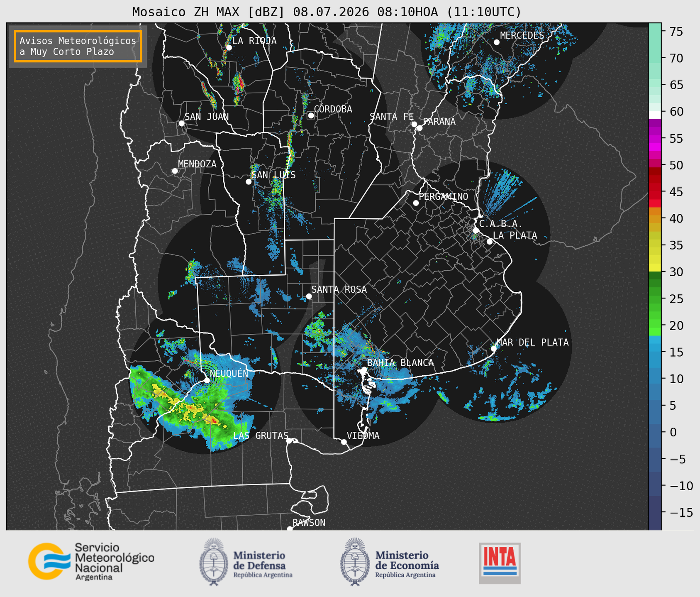Screen dimensions: 700x597
Task: Click the Las Grutas city marker
Action: pyautogui.click(x=289, y=440)
